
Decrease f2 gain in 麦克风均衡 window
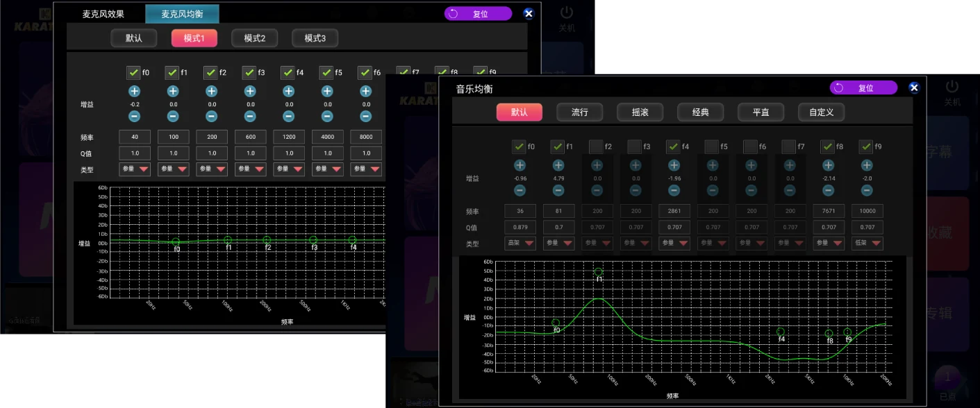212,116
